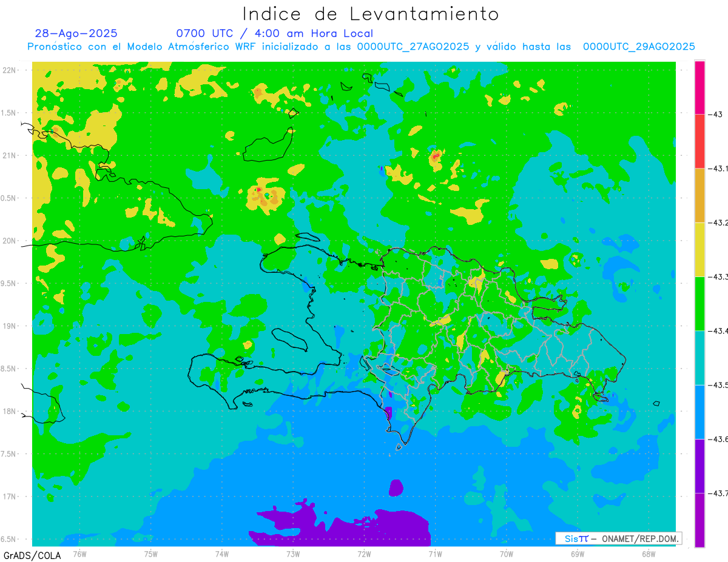Click the '73W' longitude label
This screenshot has height=562, width=728.
tap(293, 554)
